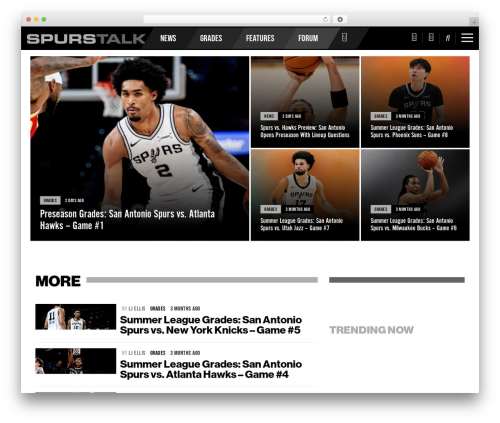Click the middle of the three right-side header icons
500x423 pixels.
[431, 37]
